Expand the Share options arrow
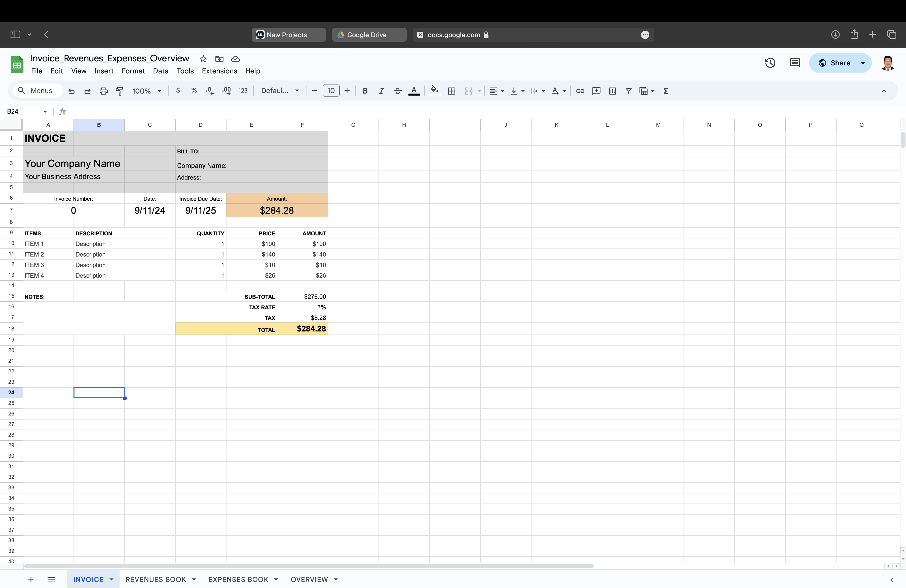 (x=863, y=63)
